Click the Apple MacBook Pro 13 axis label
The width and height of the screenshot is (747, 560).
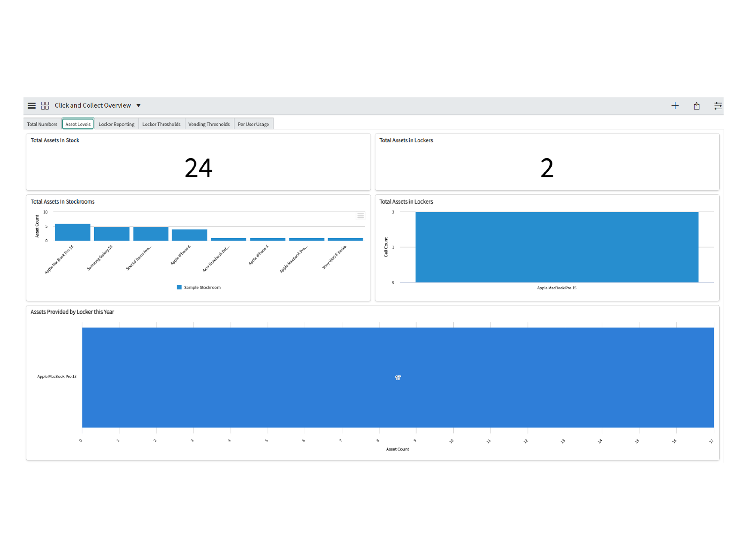57,376
